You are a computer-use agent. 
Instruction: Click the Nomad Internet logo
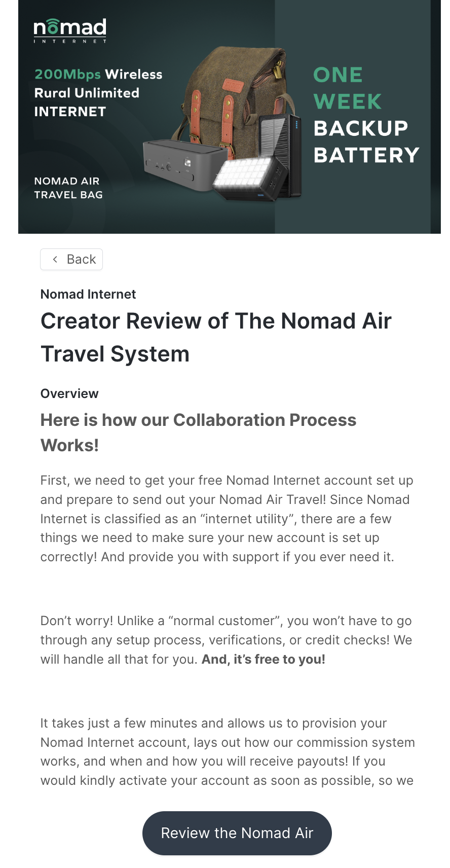tap(70, 31)
